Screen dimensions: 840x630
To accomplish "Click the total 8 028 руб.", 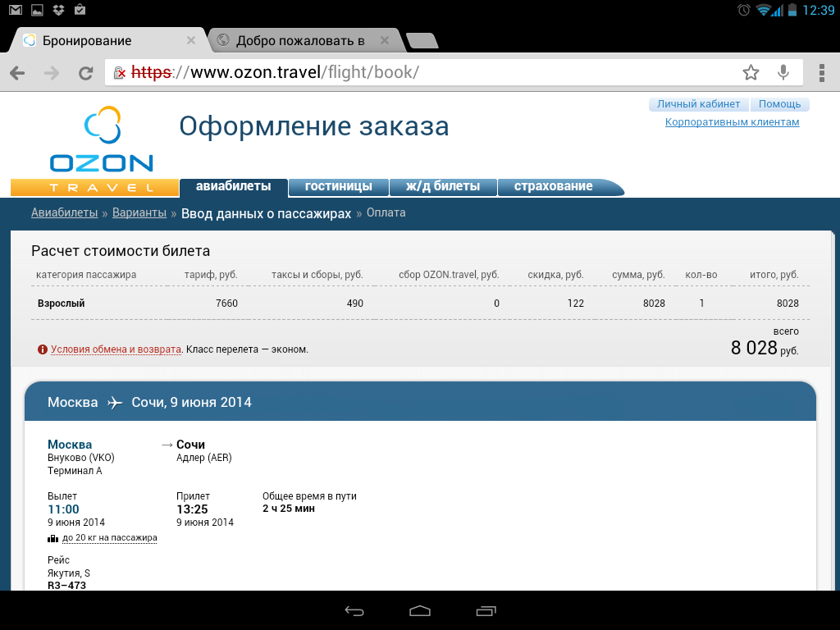I will [765, 348].
